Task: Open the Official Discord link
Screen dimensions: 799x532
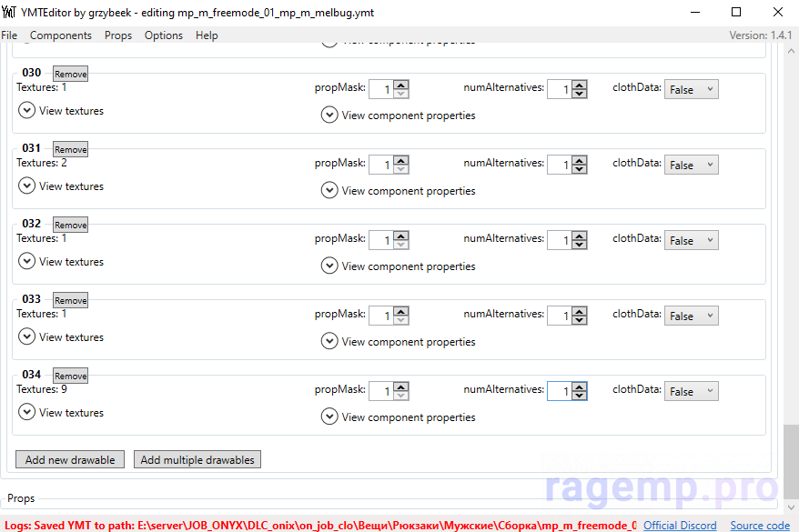Action: 680,526
